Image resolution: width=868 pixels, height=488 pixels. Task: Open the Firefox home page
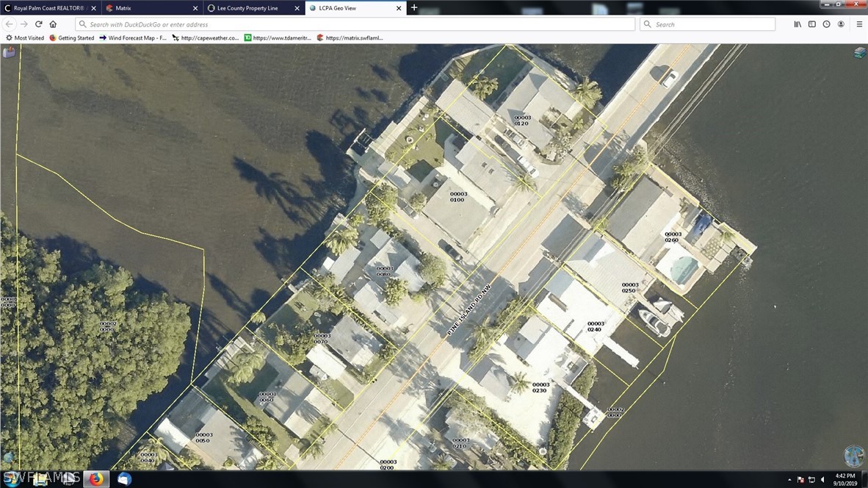[53, 24]
